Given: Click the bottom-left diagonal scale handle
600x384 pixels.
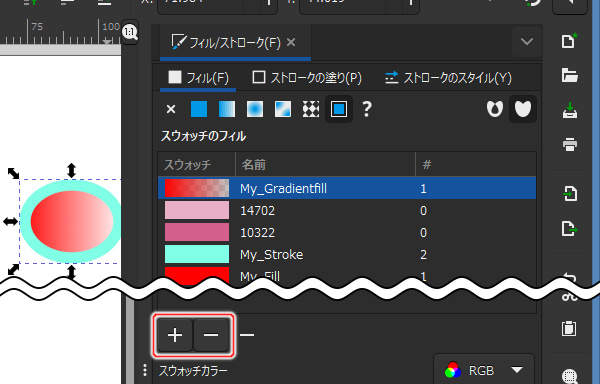Looking at the screenshot, I should 13,269.
